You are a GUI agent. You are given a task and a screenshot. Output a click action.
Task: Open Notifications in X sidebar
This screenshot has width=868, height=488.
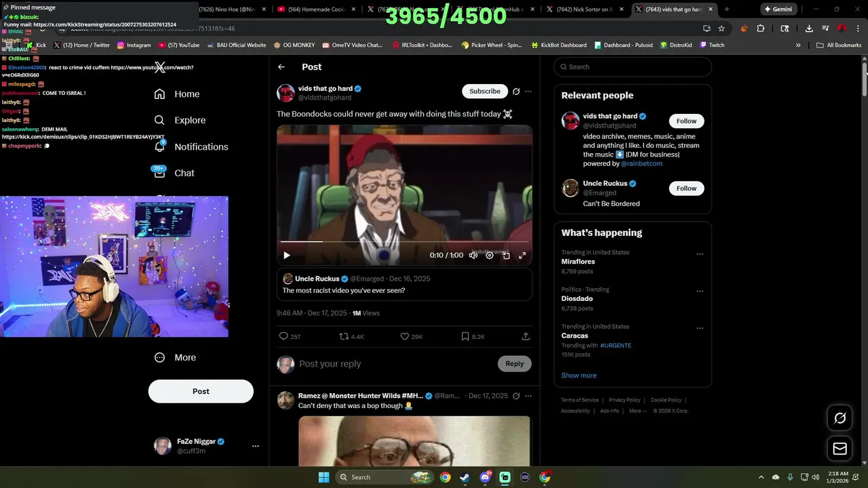coord(191,146)
